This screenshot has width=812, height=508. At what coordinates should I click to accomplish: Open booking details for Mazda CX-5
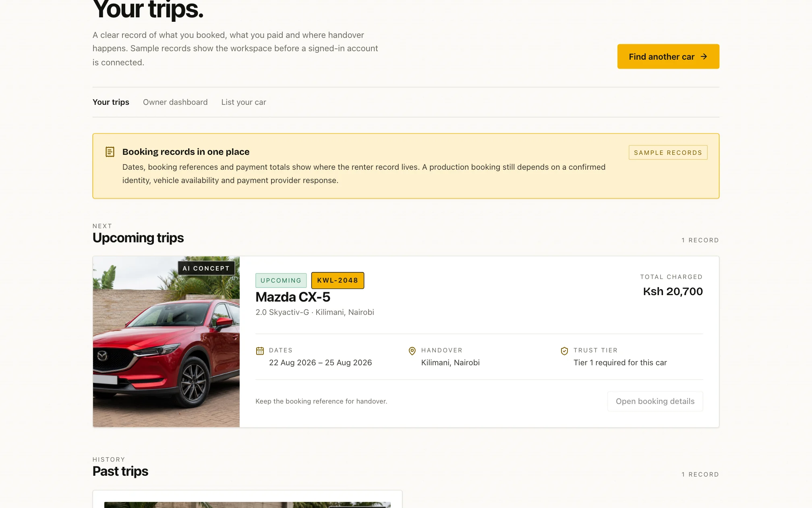(x=655, y=401)
